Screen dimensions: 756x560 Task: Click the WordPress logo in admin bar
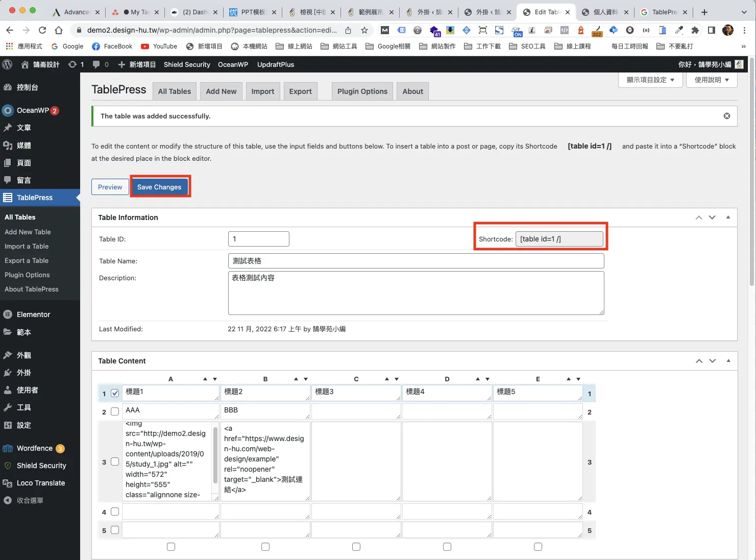pos(7,64)
